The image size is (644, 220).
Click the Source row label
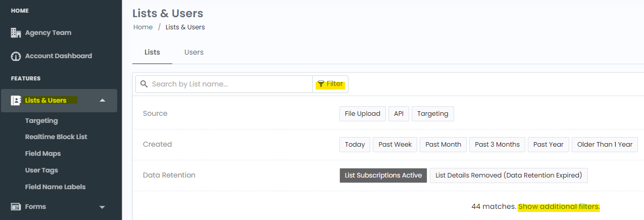(155, 113)
